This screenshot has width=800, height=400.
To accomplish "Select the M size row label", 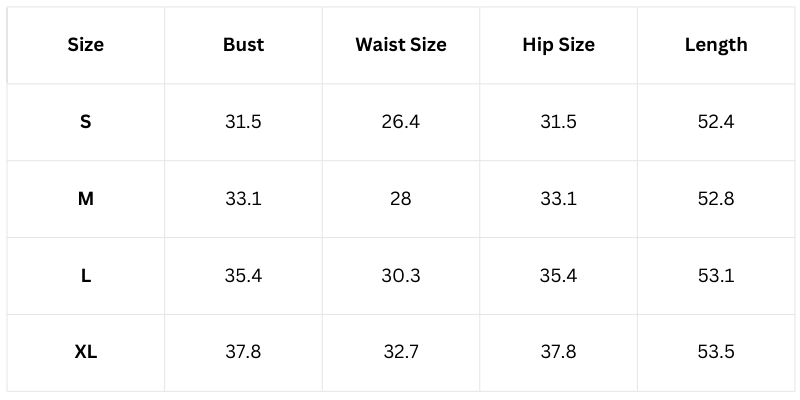I will 86,199.
